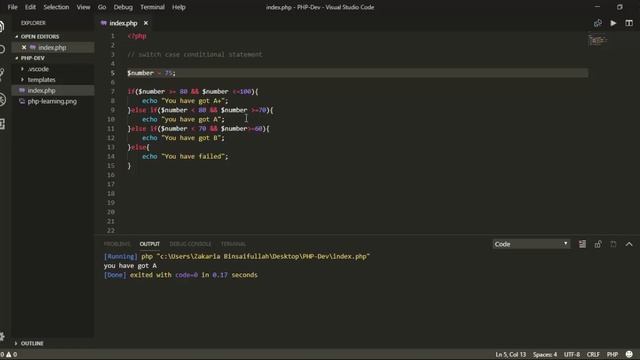Open the Search activity bar icon
This screenshot has height=360, width=640.
click(2, 49)
